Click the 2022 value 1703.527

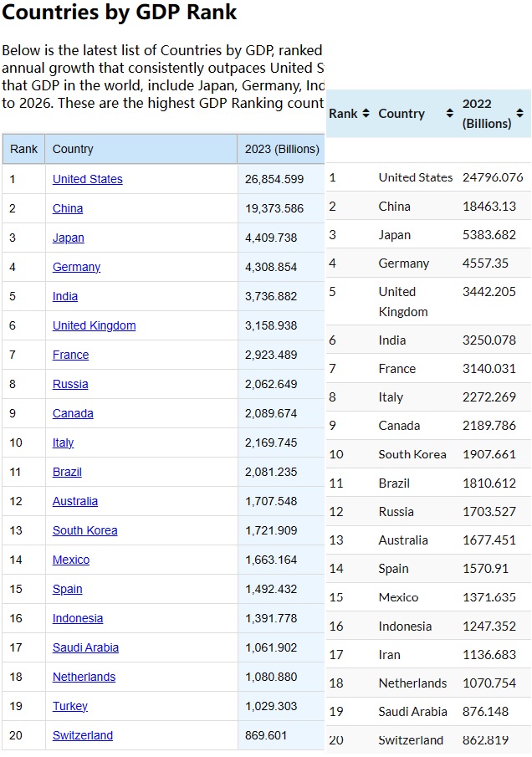[489, 512]
